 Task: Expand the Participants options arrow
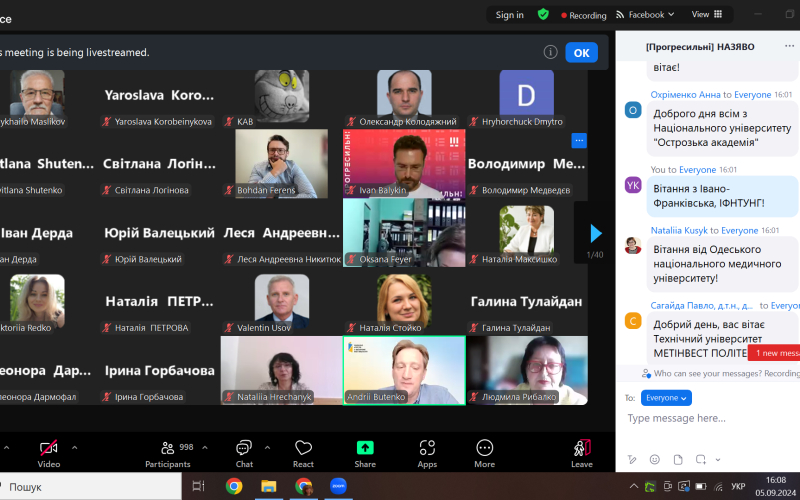(205, 447)
